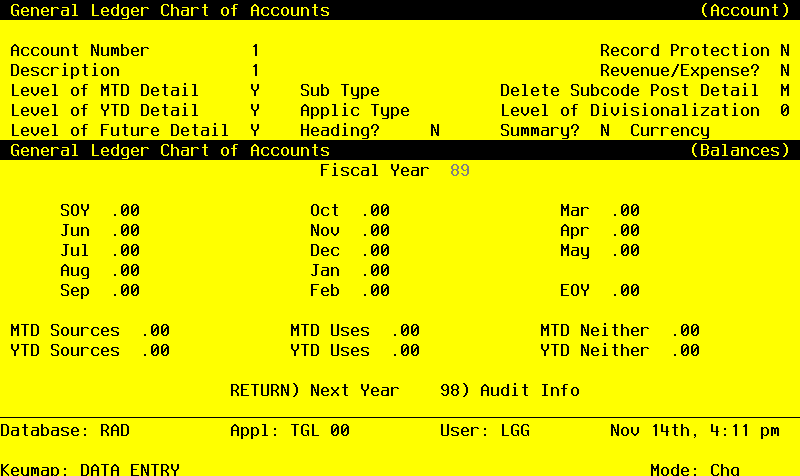Click the YTD Sources amount

pos(156,350)
